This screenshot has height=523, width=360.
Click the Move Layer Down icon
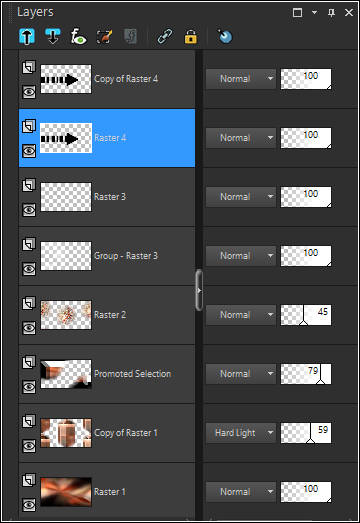coord(53,36)
